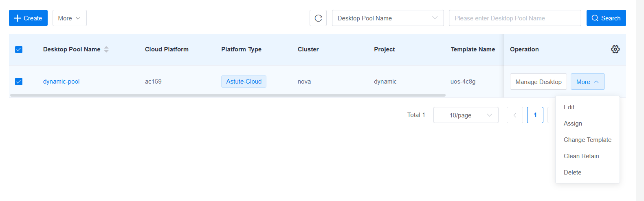This screenshot has width=644, height=201.
Task: Open the dynamic-pool link
Action: point(62,82)
